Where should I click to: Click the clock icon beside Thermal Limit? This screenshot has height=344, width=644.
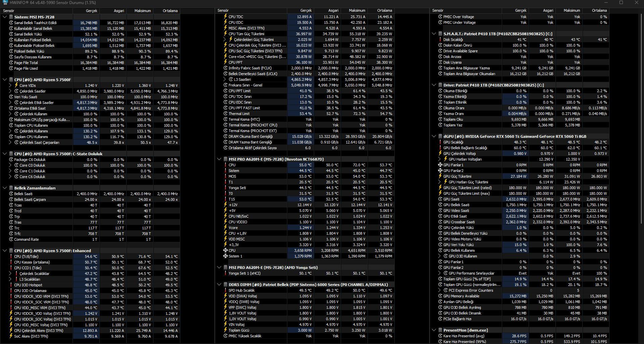226,114
